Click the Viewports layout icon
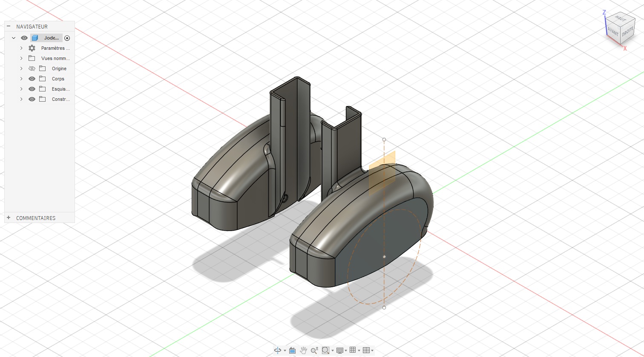The height and width of the screenshot is (357, 644). (366, 350)
